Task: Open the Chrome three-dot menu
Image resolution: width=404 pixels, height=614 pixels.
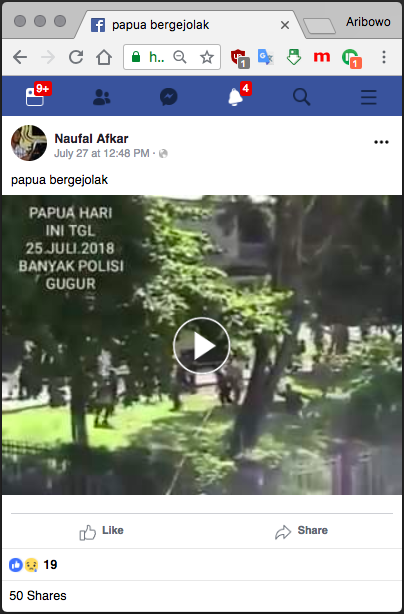Action: 384,57
